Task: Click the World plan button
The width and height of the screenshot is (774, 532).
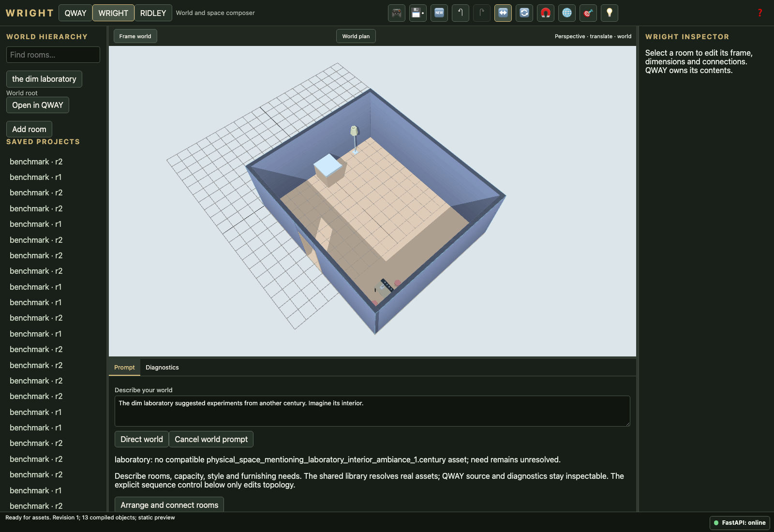Action: point(356,36)
